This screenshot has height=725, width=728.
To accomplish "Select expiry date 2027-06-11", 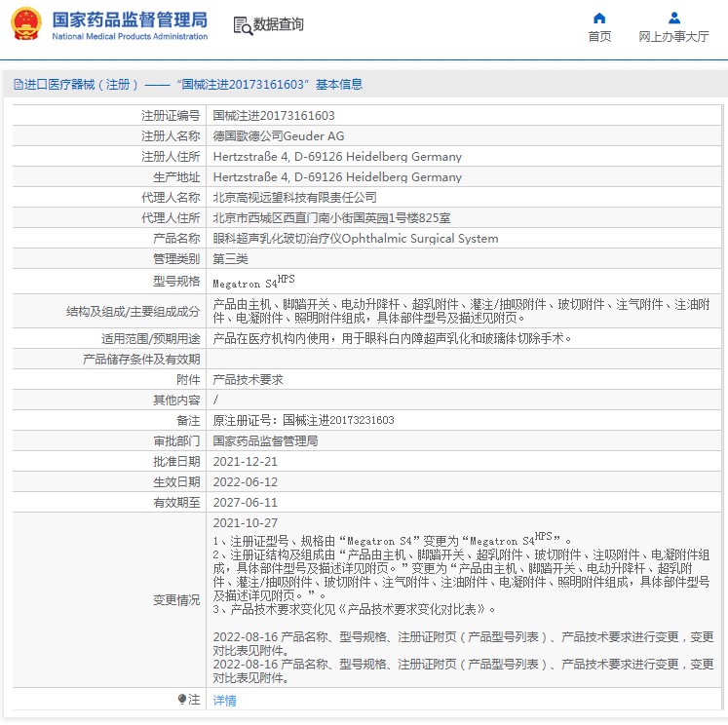I will (246, 502).
